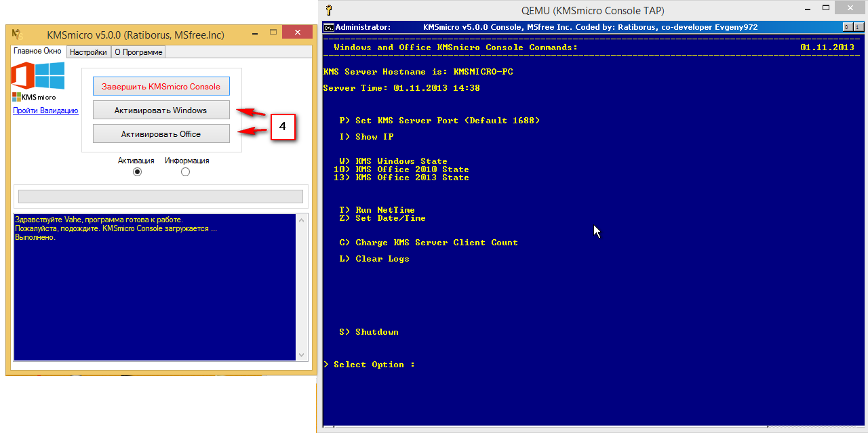Viewport: 868px width, 433px height.
Task: Click 'KMS Office 2013 State' console option
Action: [x=401, y=178]
